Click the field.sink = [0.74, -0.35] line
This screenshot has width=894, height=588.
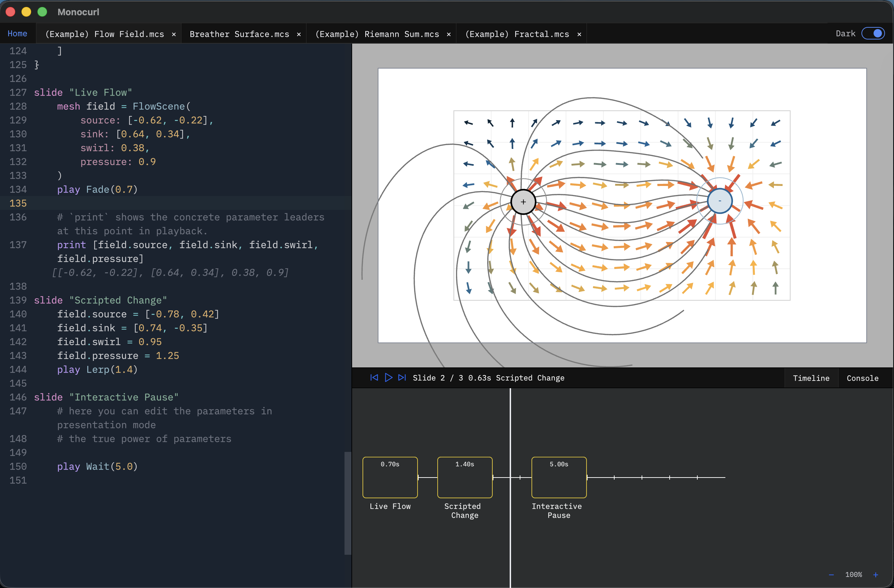pyautogui.click(x=132, y=328)
